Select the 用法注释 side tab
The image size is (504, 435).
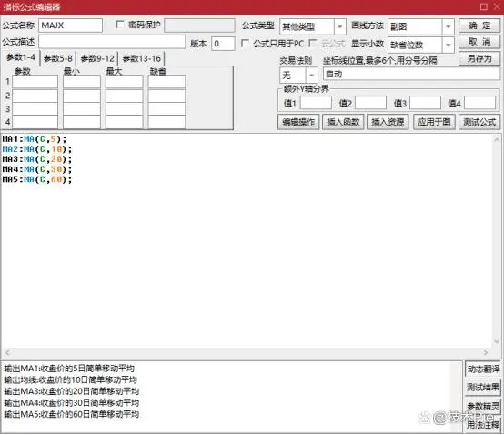pyautogui.click(x=483, y=424)
